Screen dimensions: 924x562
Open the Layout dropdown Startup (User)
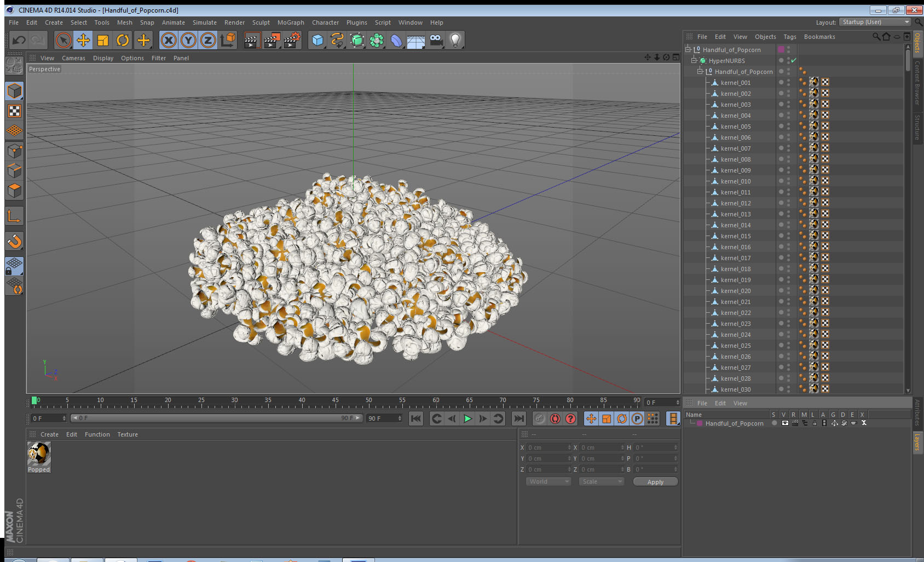[876, 22]
